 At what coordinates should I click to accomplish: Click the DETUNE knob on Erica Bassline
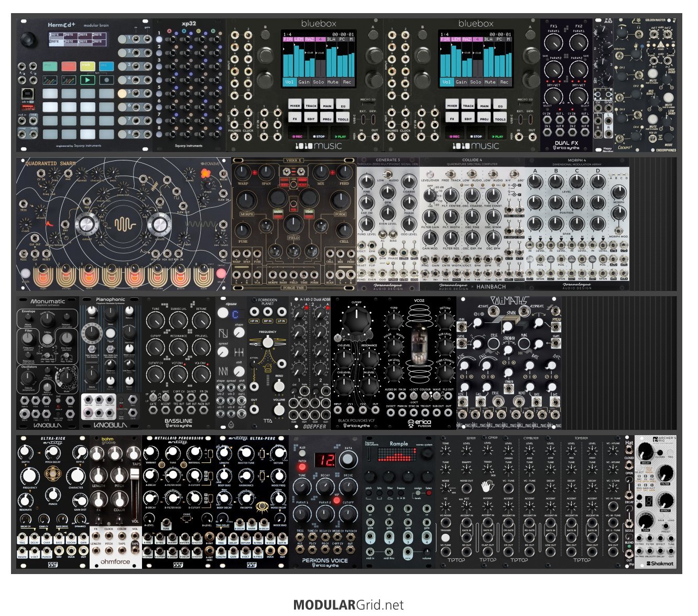[x=202, y=320]
